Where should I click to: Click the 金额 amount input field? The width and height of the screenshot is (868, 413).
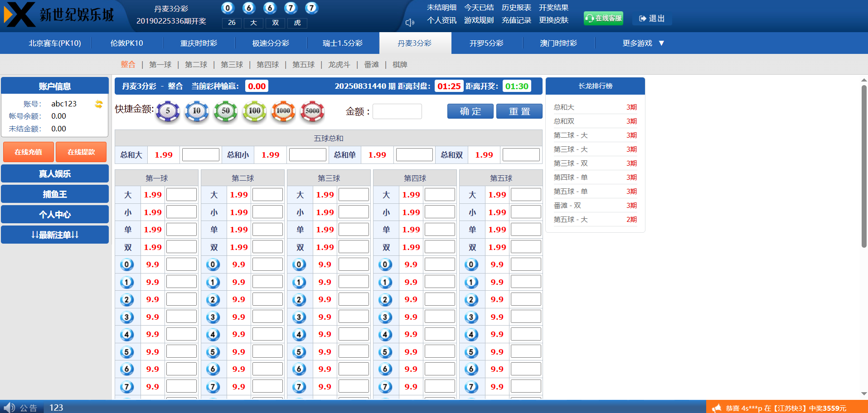[397, 111]
